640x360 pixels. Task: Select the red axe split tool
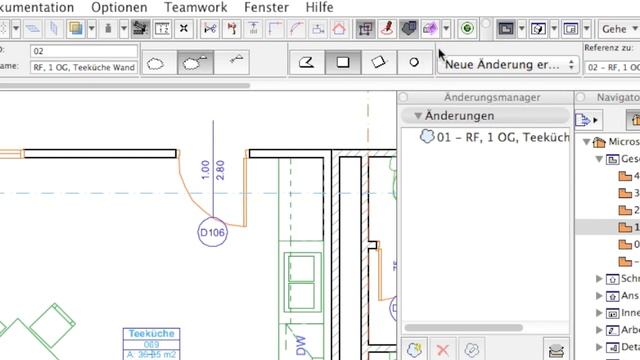pyautogui.click(x=232, y=29)
